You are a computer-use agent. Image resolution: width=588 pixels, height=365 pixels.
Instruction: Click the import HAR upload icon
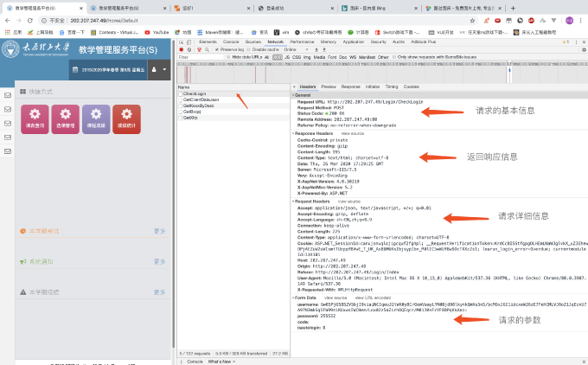(x=316, y=49)
